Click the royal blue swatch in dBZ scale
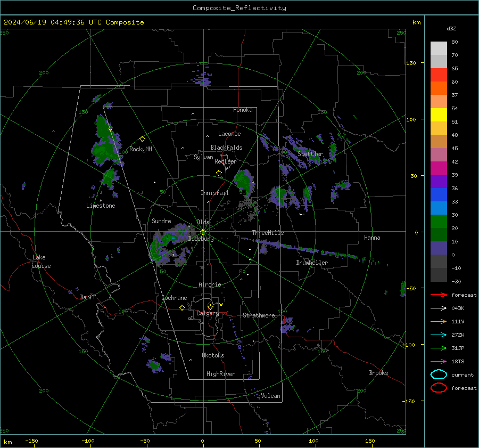The image size is (479, 448). (439, 195)
